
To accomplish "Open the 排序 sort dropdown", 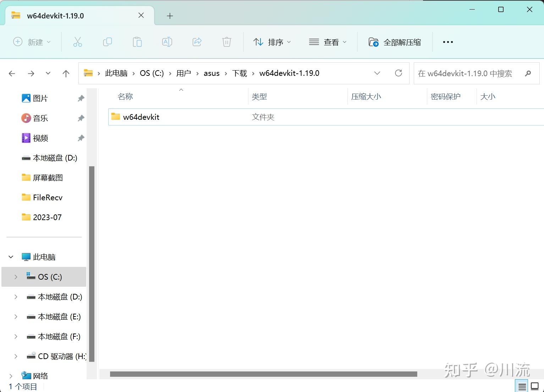I will (x=272, y=42).
